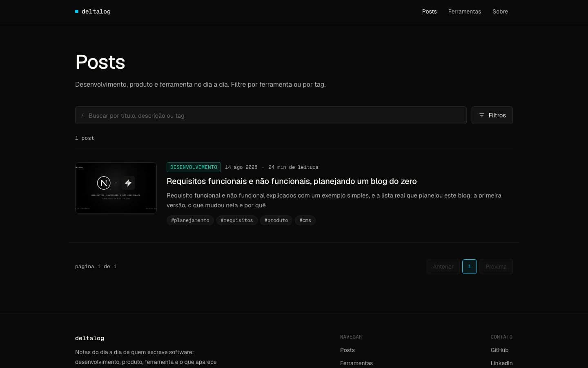Open the Ferramentas link in the footer
This screenshot has height=368, width=588.
pyautogui.click(x=356, y=363)
